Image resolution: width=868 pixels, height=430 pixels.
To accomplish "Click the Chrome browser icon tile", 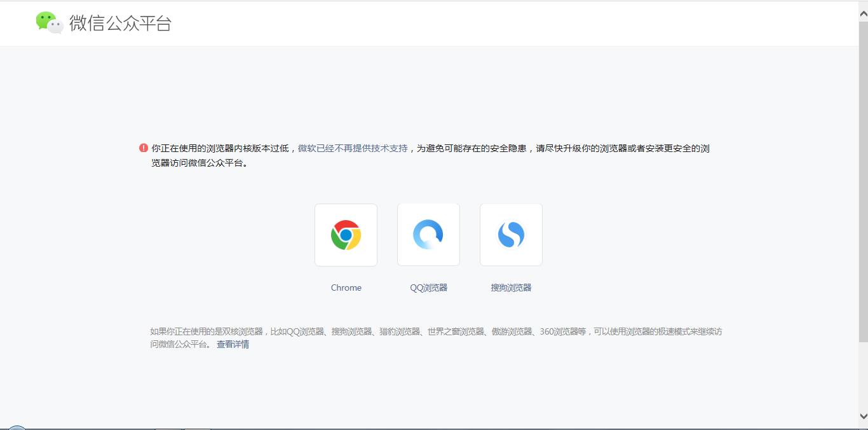I will [346, 235].
